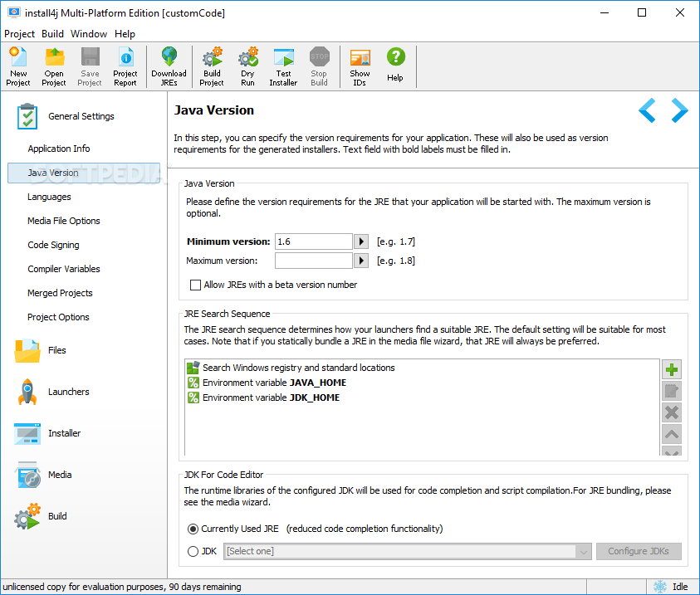
Task: Go to previous step with left arrow
Action: pos(647,110)
